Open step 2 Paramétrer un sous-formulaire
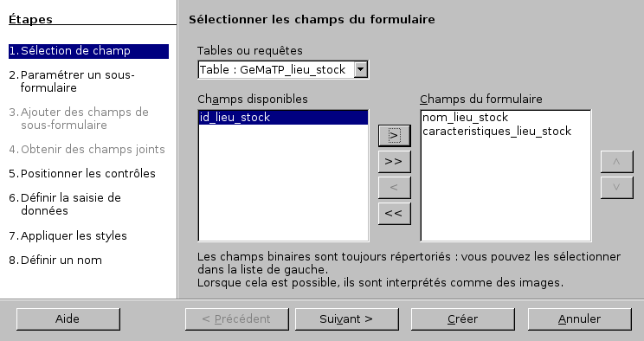This screenshot has height=341, width=644. (72, 81)
